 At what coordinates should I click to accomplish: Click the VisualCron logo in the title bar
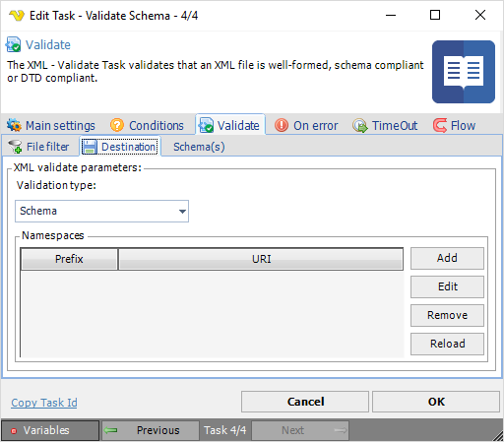[17, 16]
